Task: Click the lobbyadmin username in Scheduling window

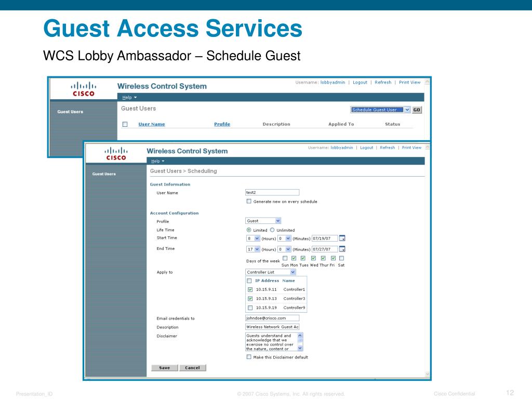Action: tap(342, 148)
